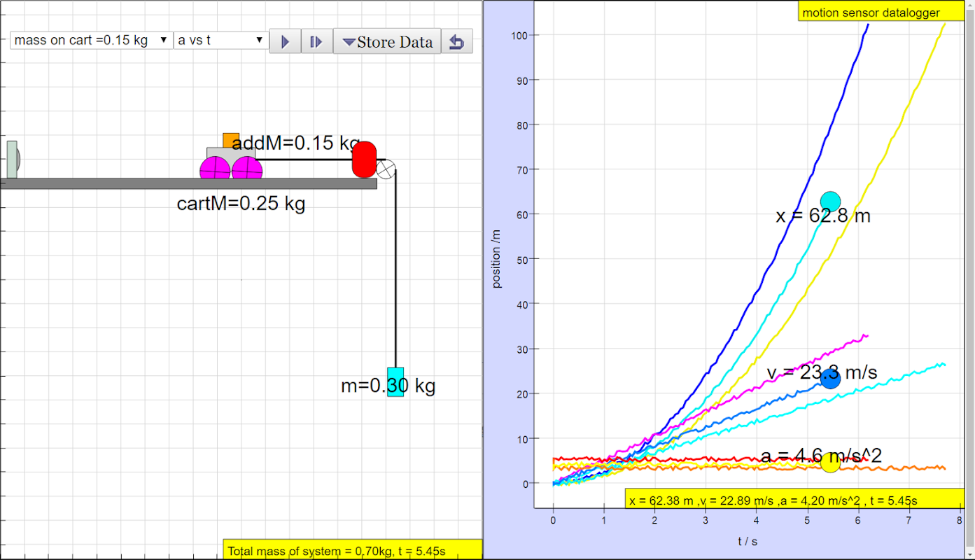The width and height of the screenshot is (975, 560).
Task: Click the cyan position data marker
Action: (830, 202)
